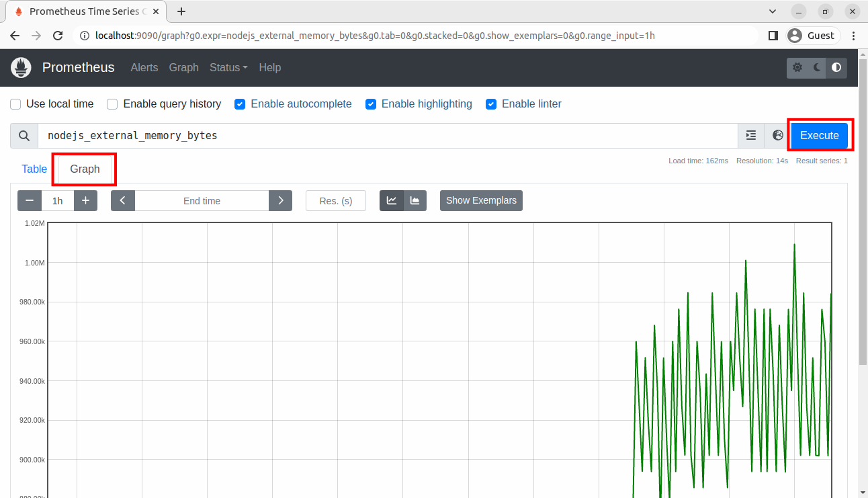Open the settings gear theme option
The height and width of the screenshot is (498, 868).
[x=797, y=68]
